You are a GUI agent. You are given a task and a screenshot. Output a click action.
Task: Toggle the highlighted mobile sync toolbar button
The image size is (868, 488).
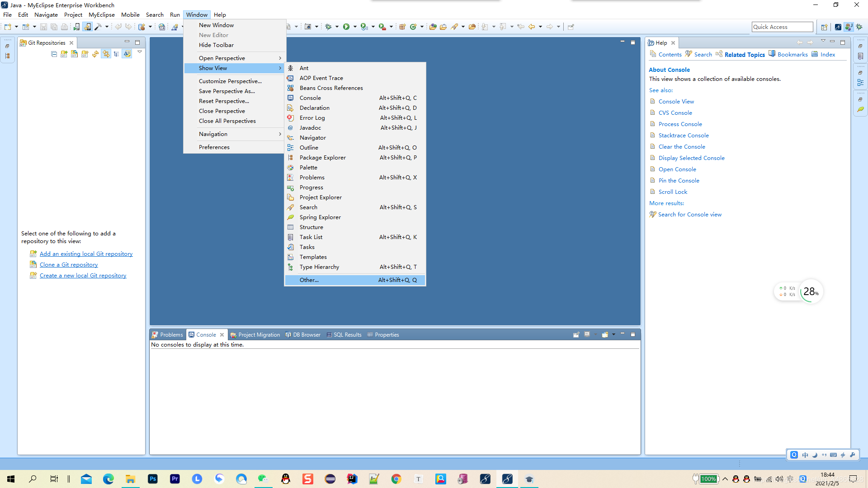pos(87,27)
